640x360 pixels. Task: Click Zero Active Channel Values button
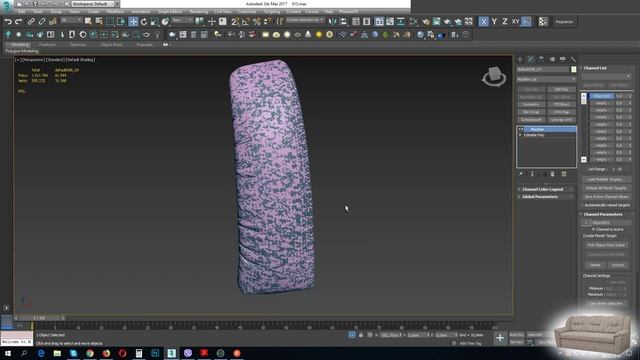(x=606, y=197)
